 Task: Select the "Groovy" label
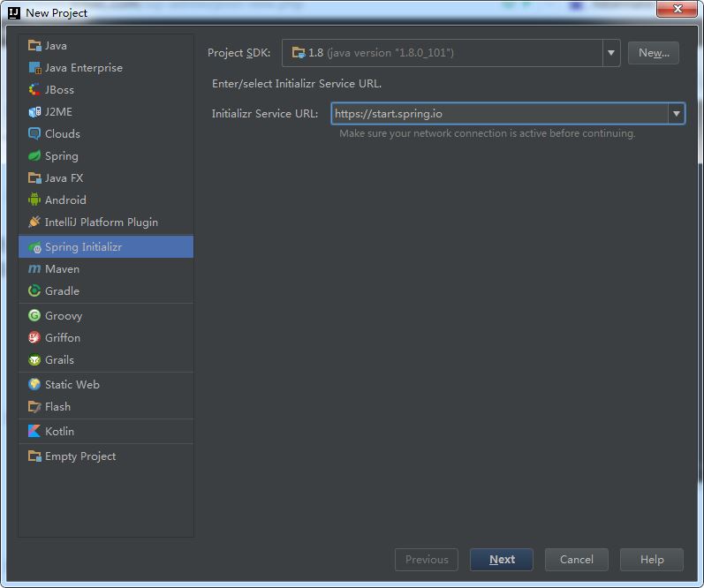(64, 316)
